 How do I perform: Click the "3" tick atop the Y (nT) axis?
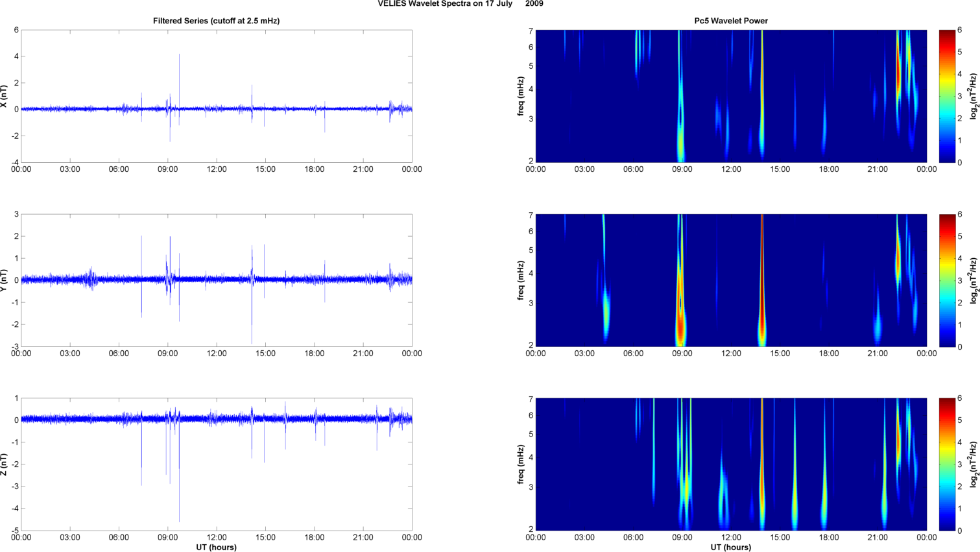16,214
